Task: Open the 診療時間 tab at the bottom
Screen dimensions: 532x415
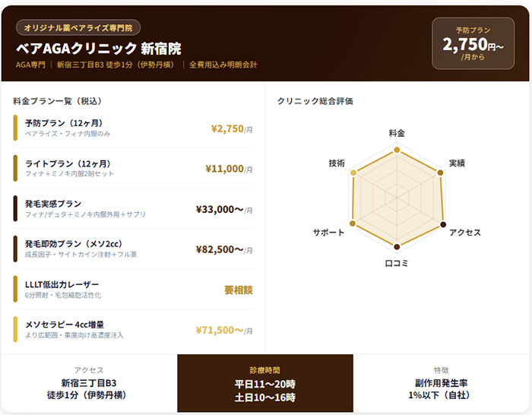Action: point(265,385)
